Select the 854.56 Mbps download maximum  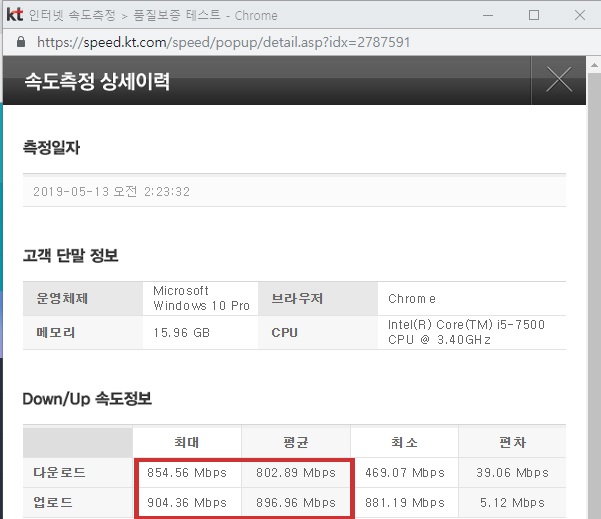[x=187, y=473]
